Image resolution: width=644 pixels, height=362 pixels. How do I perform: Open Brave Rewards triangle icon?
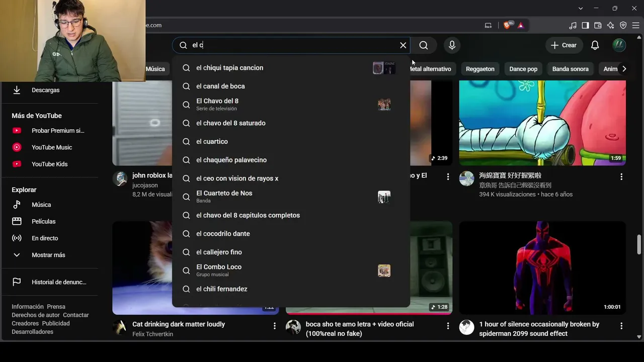[x=521, y=25]
